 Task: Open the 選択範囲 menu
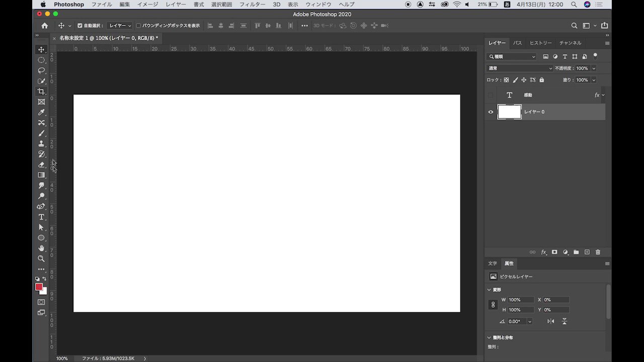[221, 5]
